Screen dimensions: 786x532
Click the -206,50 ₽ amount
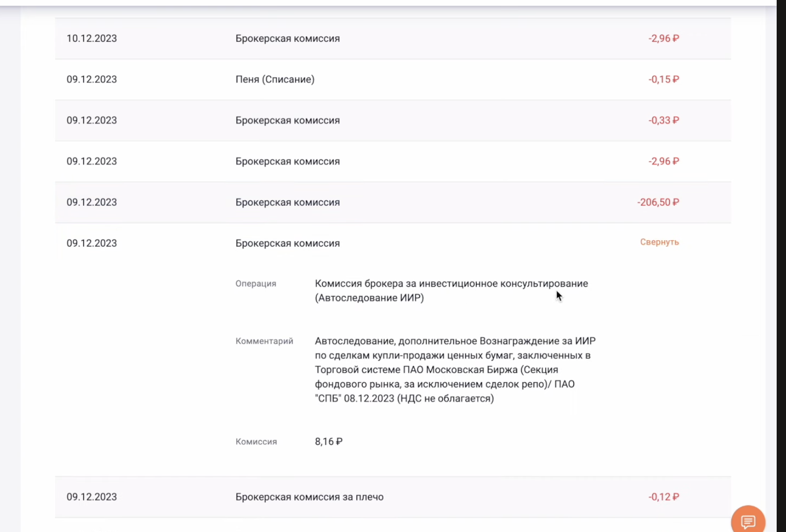coord(658,202)
